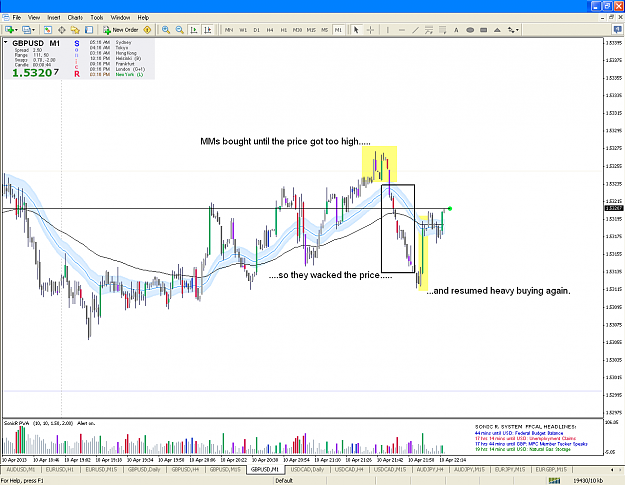Switch to the GBPUSD,Daily chart tab

pyautogui.click(x=144, y=469)
